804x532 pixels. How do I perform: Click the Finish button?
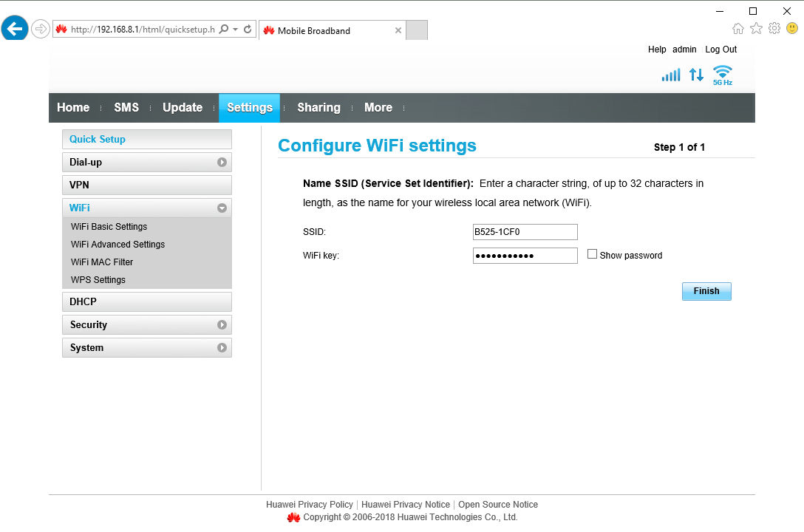706,291
